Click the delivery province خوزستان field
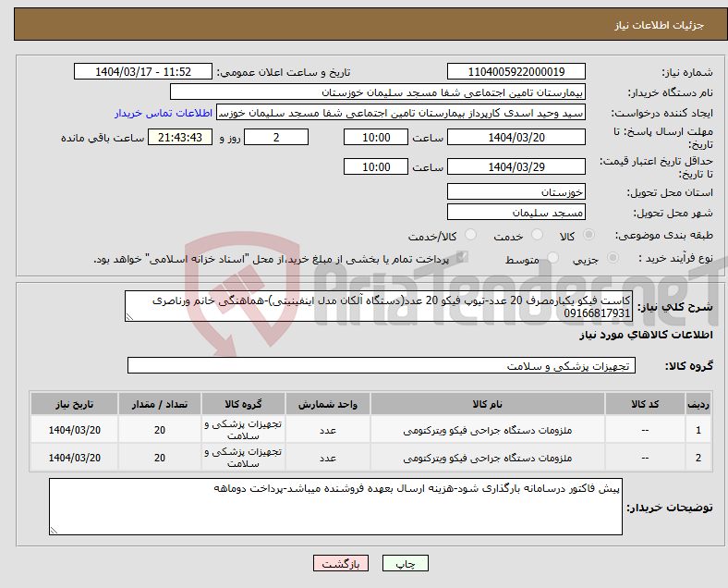This screenshot has width=728, height=588. coord(516,191)
